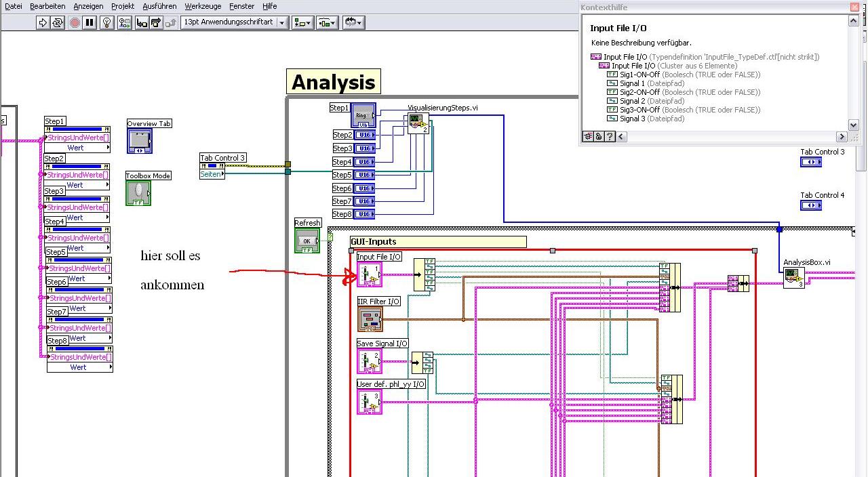Open the Align Objects dropdown

click(302, 22)
